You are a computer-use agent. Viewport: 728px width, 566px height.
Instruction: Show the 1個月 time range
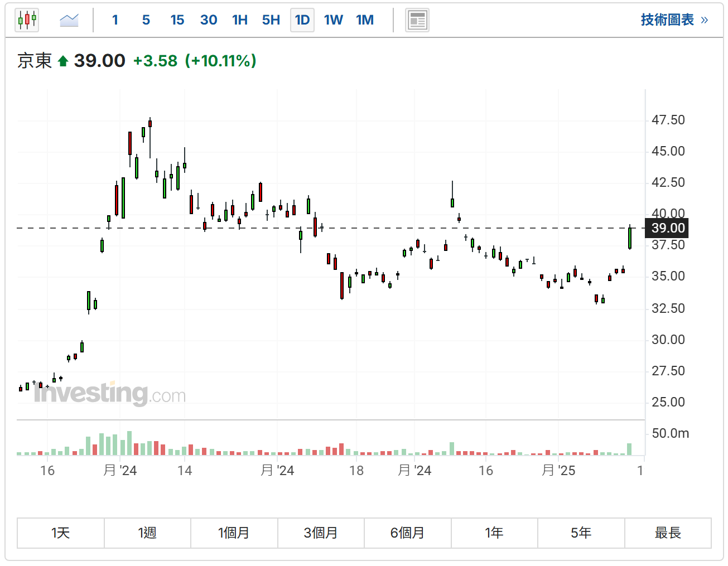[x=234, y=533]
